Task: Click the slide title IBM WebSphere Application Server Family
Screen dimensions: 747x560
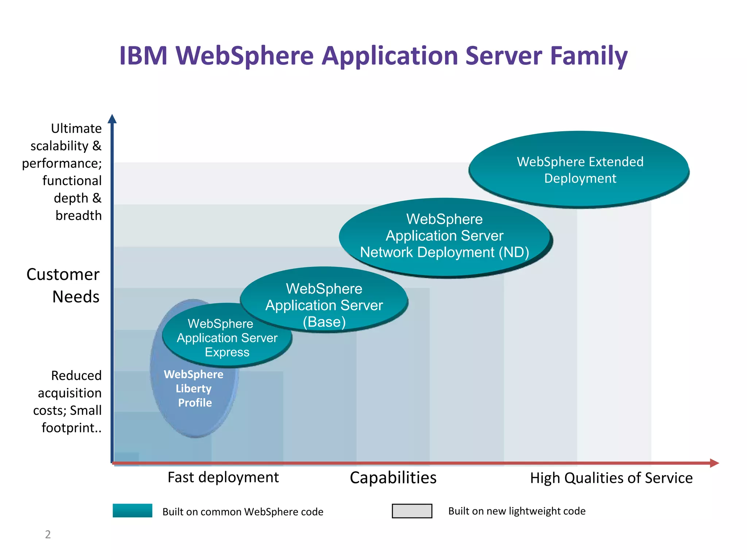Action: 373,56
